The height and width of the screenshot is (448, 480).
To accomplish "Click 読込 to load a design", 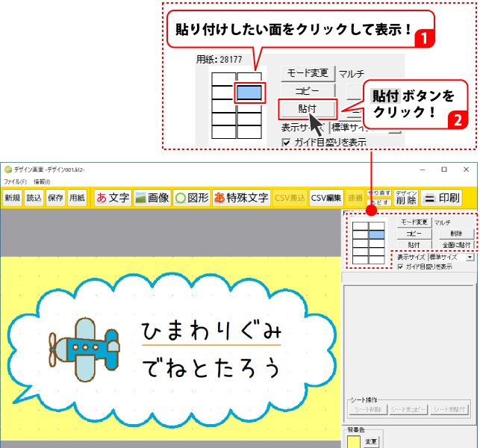I will pos(34,198).
